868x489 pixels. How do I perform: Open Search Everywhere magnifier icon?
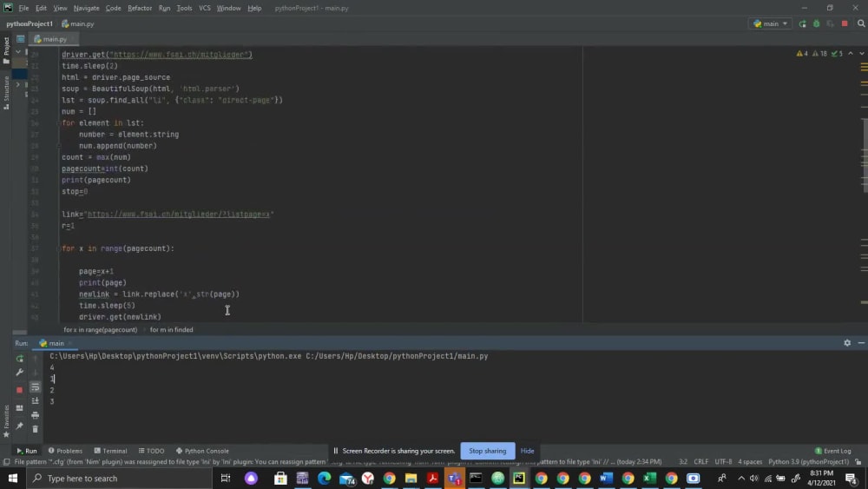[861, 23]
